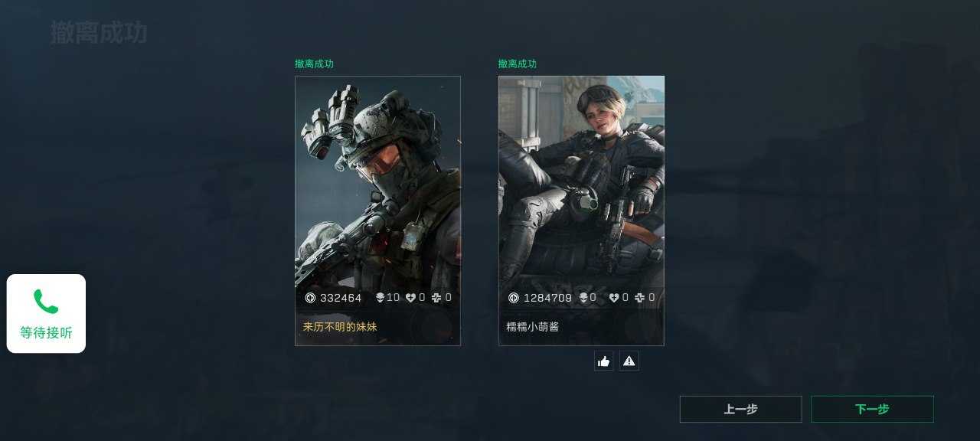Click the currency coin icon beside 1284709
Image resolution: width=980 pixels, height=441 pixels.
click(514, 298)
